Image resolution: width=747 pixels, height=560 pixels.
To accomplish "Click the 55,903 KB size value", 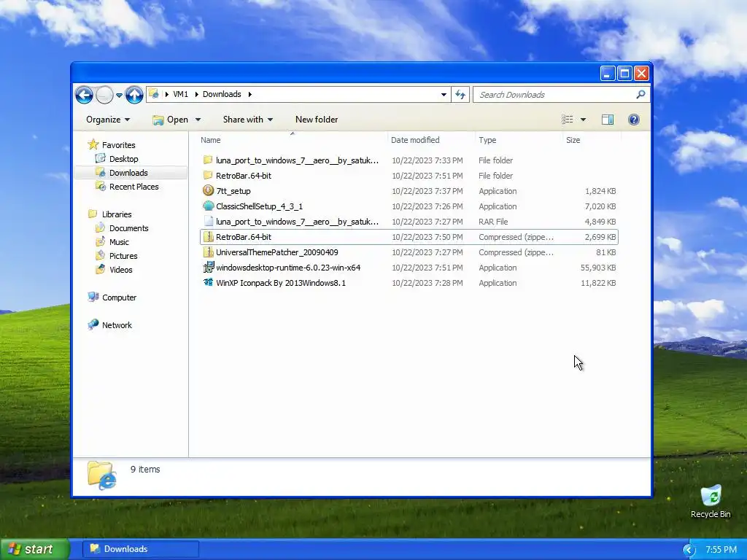I will [598, 268].
